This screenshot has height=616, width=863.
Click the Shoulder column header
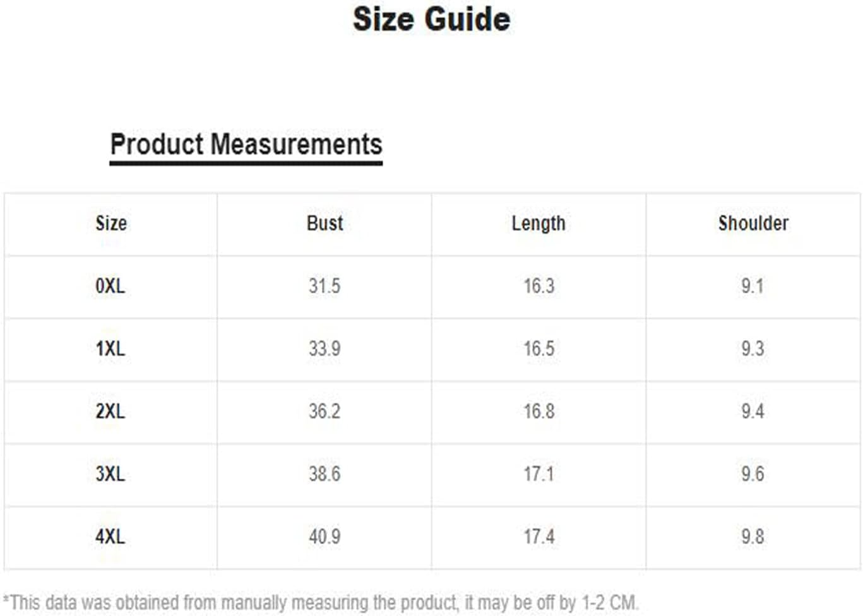pyautogui.click(x=753, y=223)
